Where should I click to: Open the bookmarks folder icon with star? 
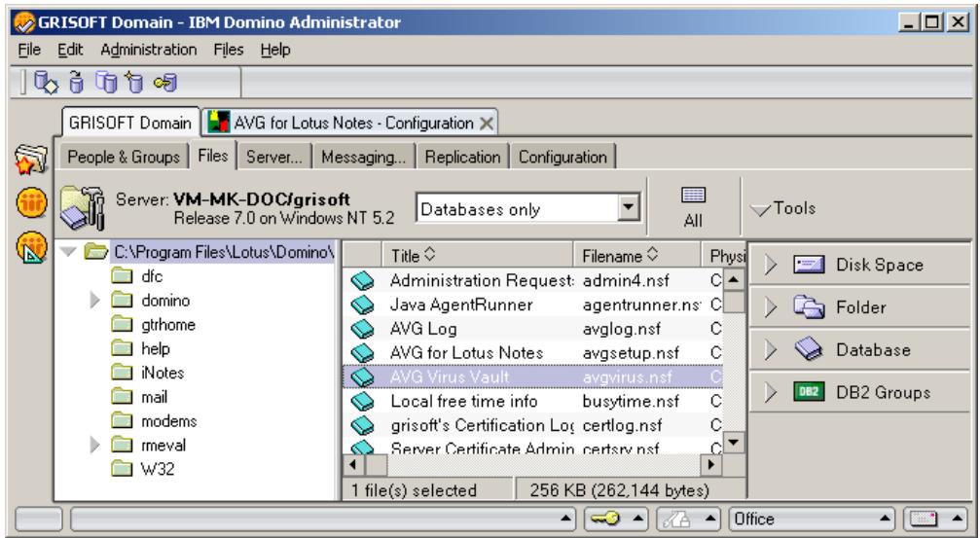(x=30, y=160)
